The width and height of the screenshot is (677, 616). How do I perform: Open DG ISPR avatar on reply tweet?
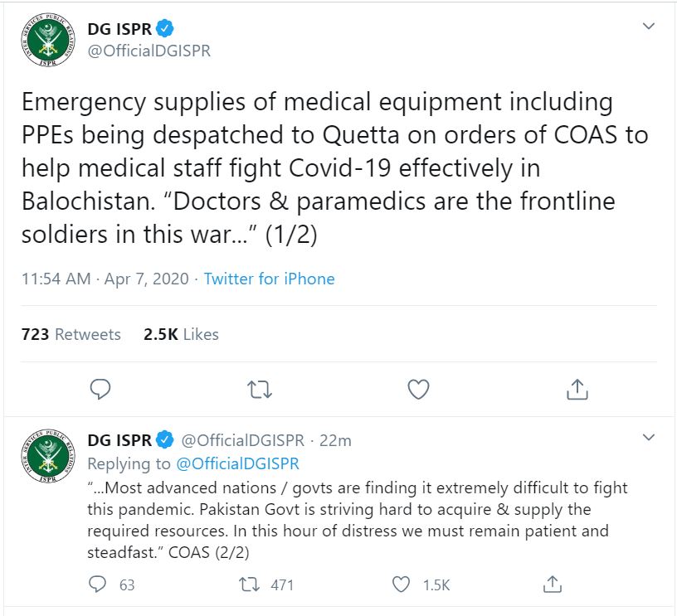click(48, 456)
